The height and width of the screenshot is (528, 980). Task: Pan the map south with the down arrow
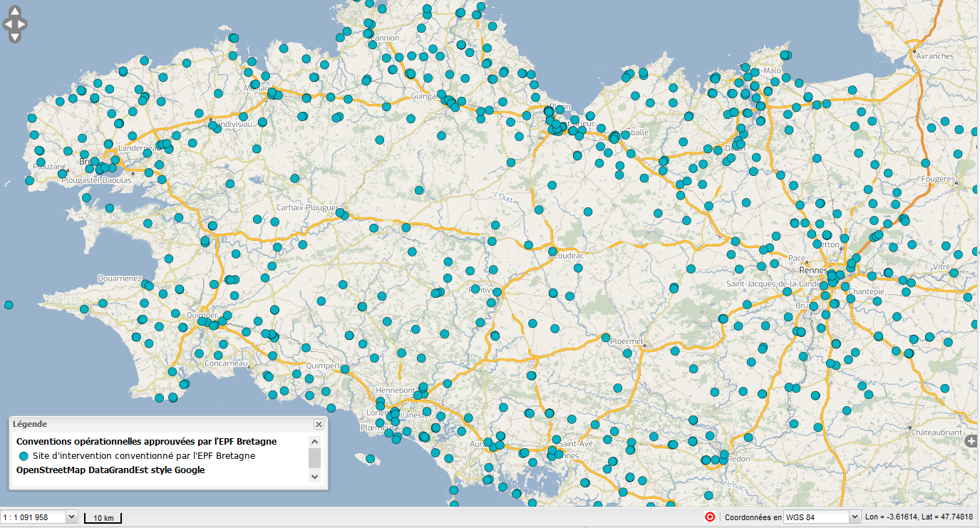click(x=15, y=36)
